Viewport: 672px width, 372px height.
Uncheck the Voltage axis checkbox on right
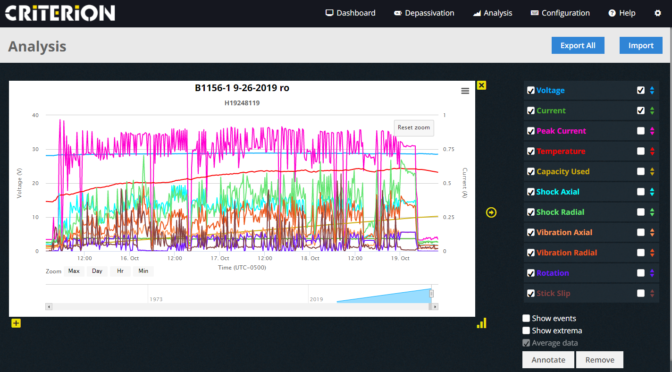640,90
